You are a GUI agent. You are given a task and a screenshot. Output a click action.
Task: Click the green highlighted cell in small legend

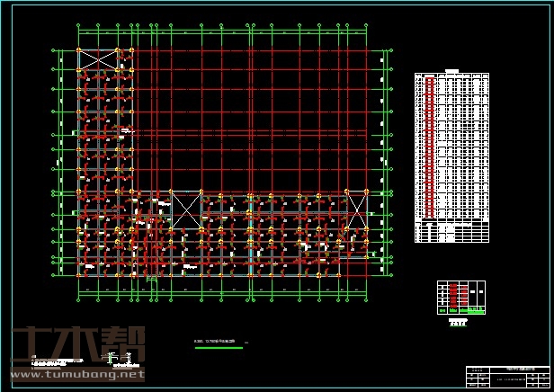[477, 311]
